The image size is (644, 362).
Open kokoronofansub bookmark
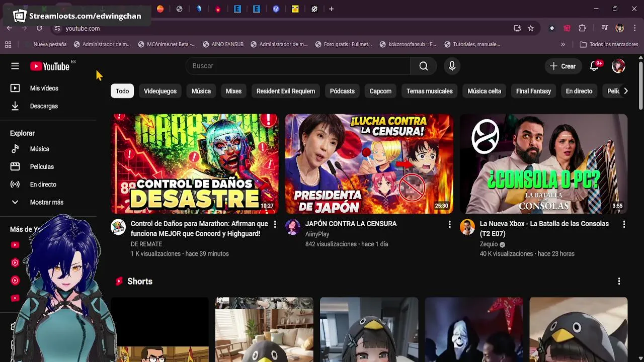point(408,44)
